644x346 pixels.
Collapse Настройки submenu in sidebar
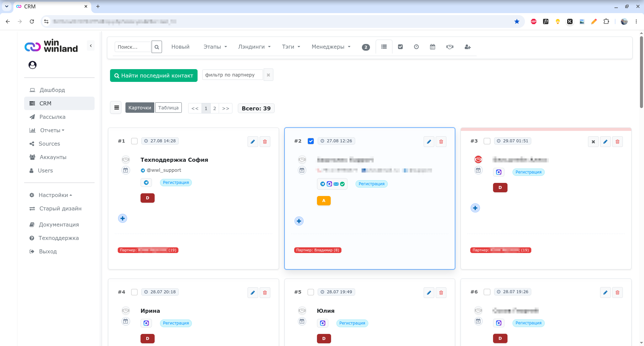55,195
